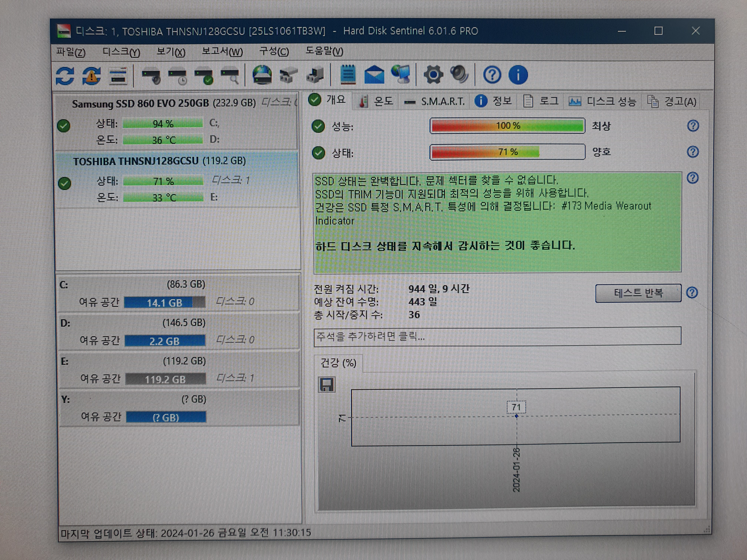Click the 944 일, 9 시간 power-on value

tap(439, 289)
